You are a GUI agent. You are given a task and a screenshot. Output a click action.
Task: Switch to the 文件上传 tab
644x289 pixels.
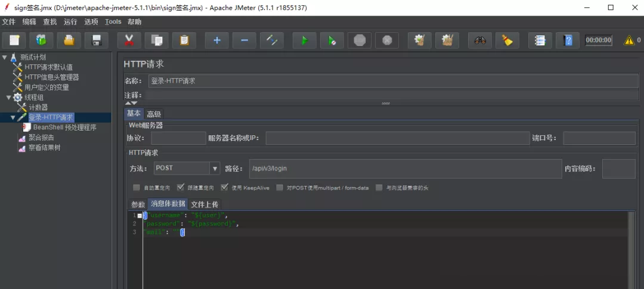coord(205,204)
